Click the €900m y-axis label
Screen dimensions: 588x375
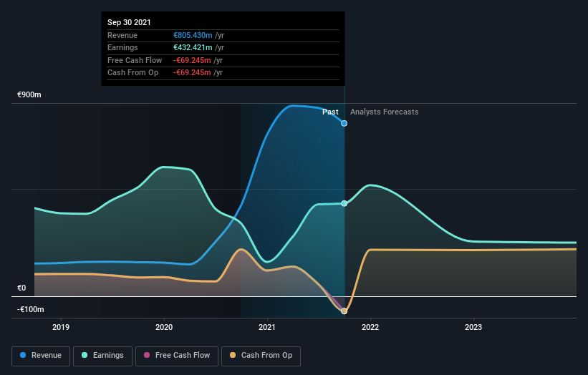click(x=29, y=94)
